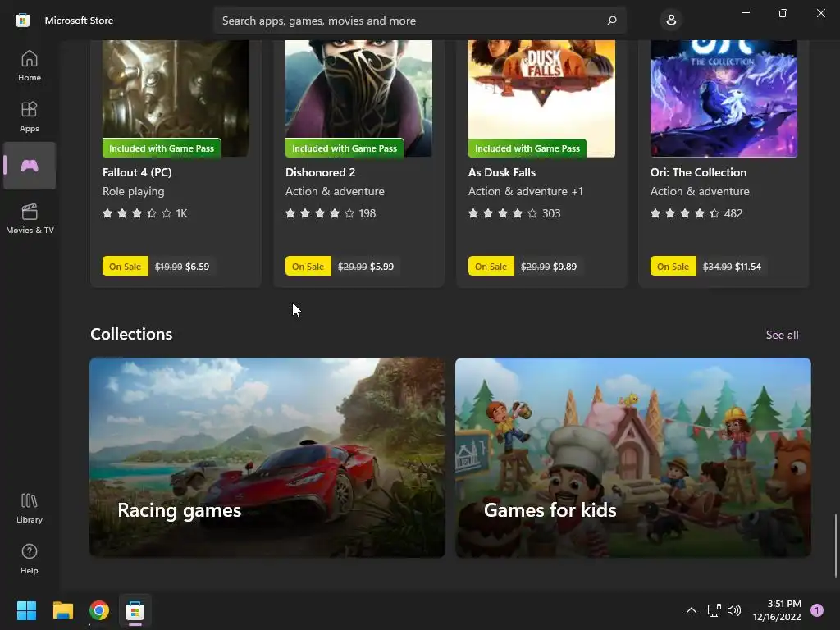Open the Racing games collection
Screen dimensions: 840x630
pos(267,458)
